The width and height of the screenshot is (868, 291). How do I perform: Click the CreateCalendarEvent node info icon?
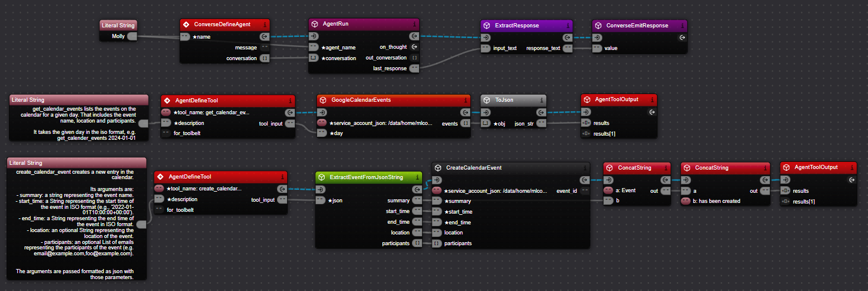point(584,168)
